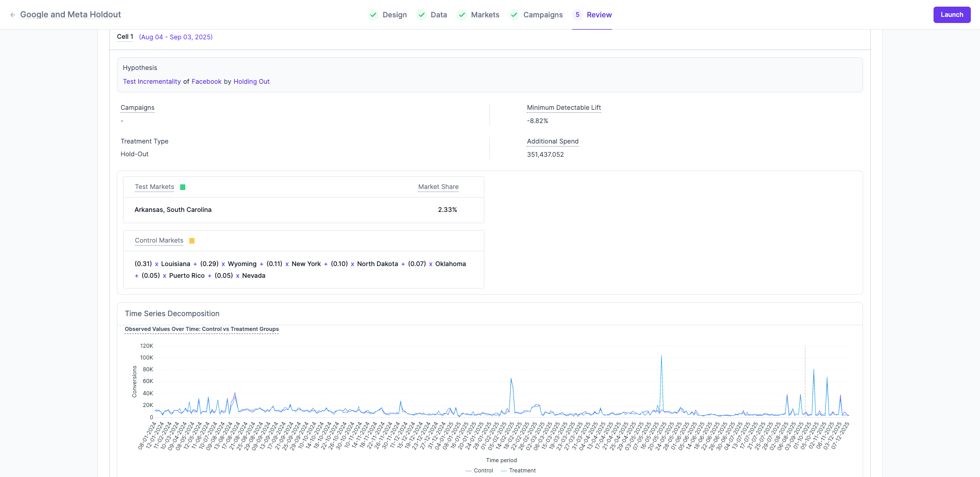Click the Hold-Out treatment type value

pyautogui.click(x=135, y=154)
